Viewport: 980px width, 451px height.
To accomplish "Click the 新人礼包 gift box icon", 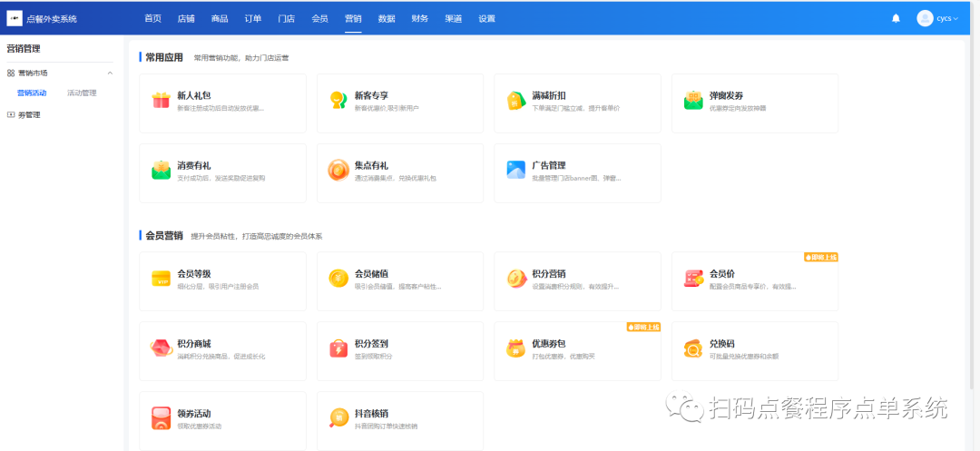I will 161,101.
